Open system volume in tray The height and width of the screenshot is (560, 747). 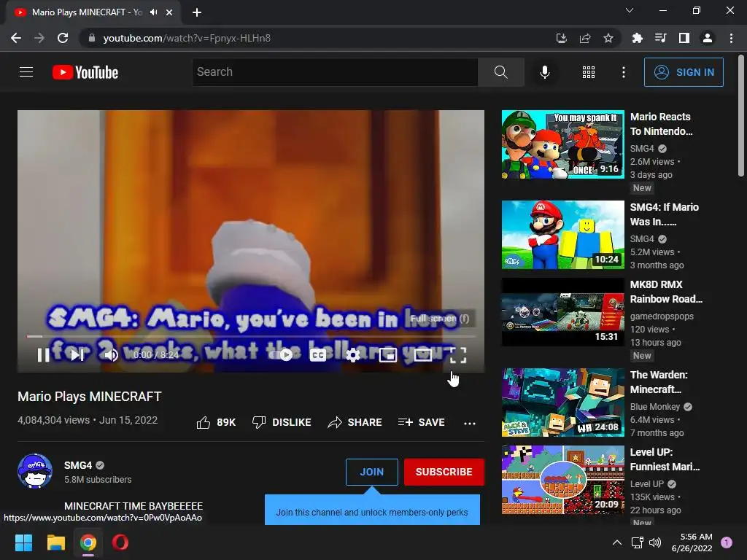coord(656,542)
